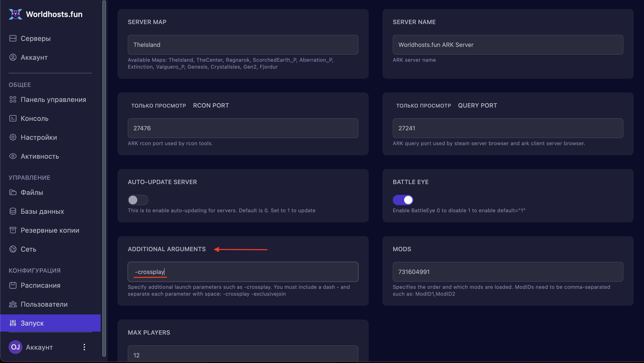Click the Базы данных database icon

13,211
